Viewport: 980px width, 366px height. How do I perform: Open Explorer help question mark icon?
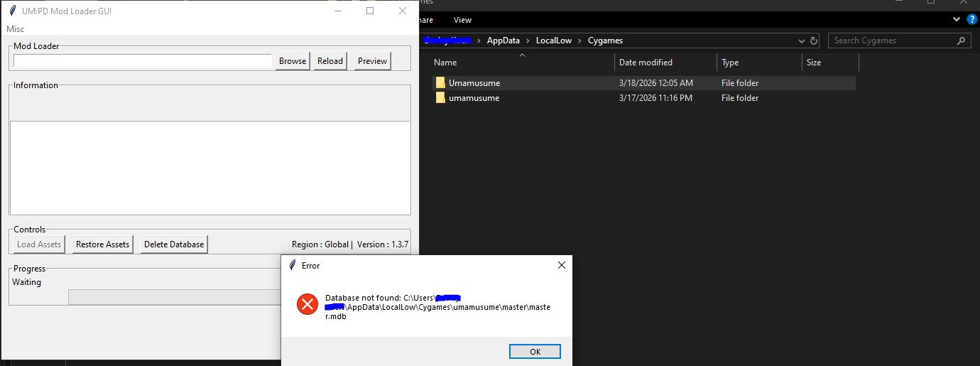(972, 20)
